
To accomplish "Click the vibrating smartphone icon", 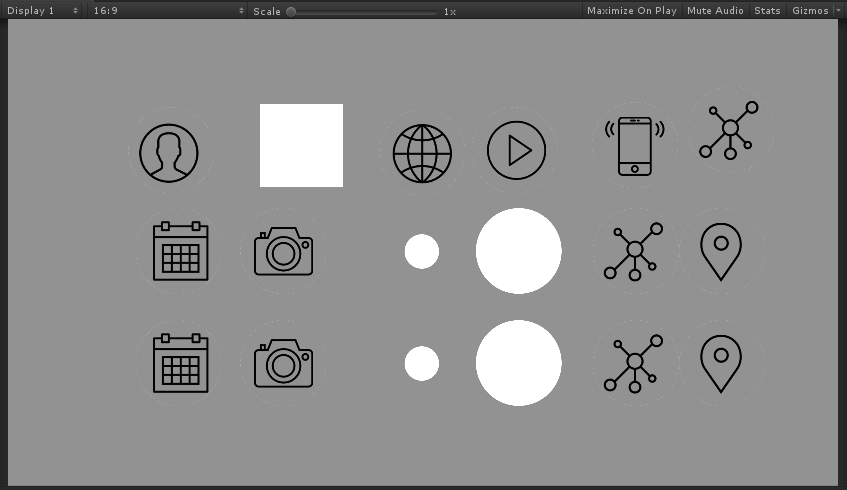I will (635, 146).
